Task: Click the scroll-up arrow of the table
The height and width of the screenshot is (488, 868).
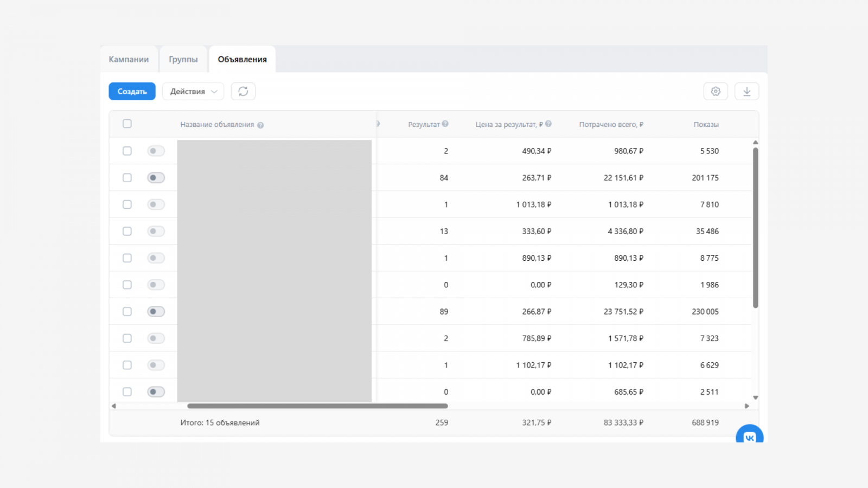Action: pos(755,143)
